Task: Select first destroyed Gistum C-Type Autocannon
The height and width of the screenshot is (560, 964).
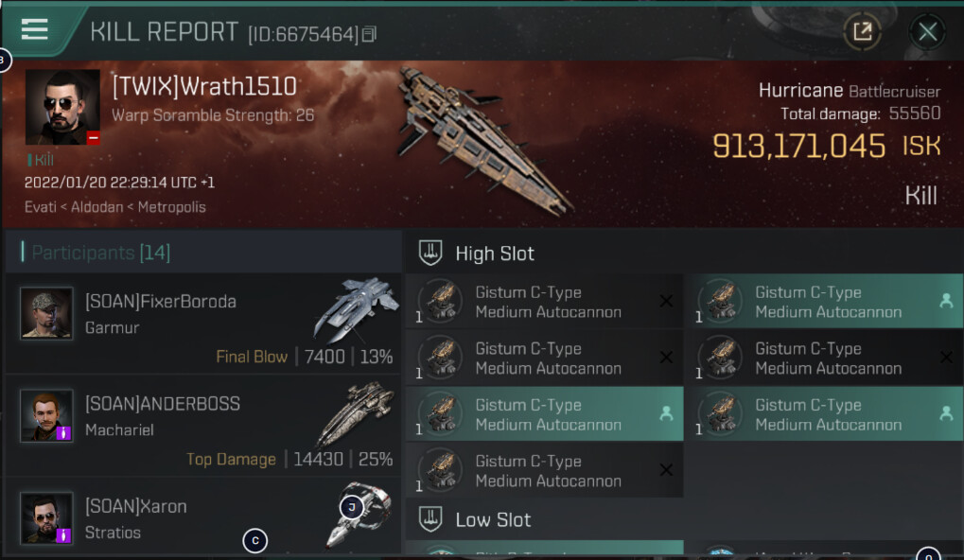Action: pyautogui.click(x=545, y=301)
